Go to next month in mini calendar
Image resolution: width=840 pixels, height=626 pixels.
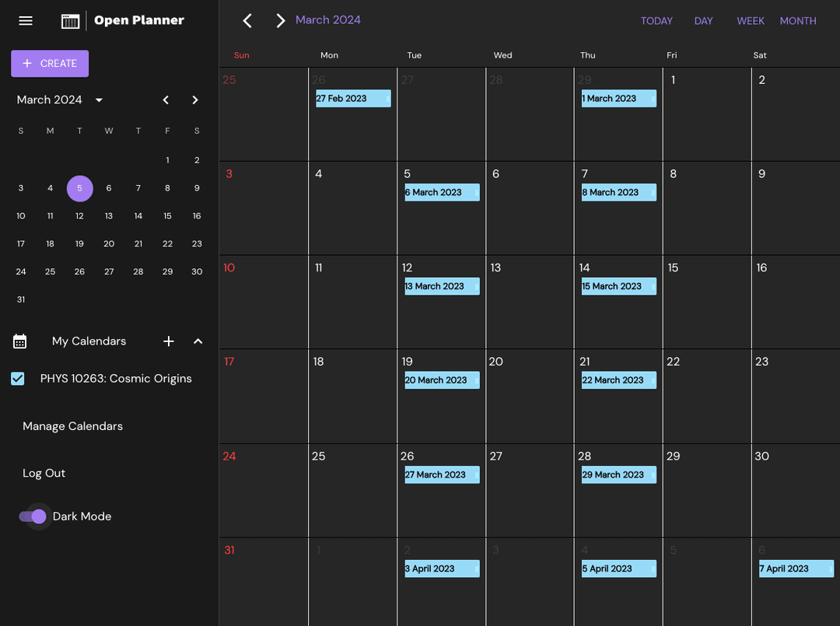(x=195, y=100)
